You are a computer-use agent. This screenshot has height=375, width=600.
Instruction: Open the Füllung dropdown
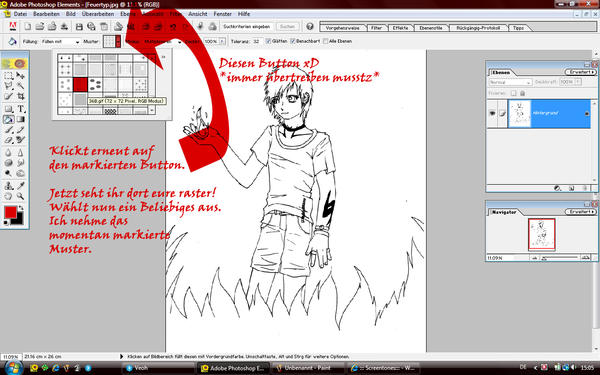coord(60,41)
